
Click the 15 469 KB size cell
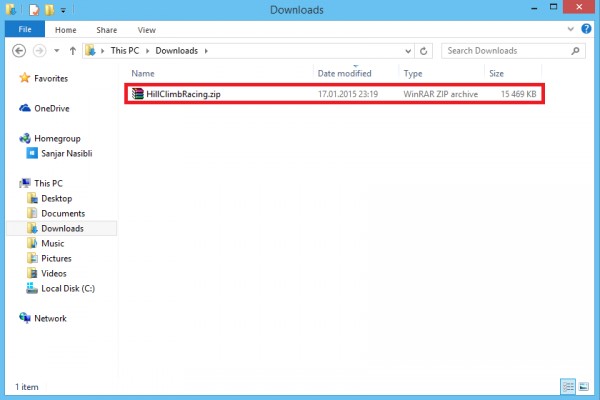pyautogui.click(x=518, y=94)
